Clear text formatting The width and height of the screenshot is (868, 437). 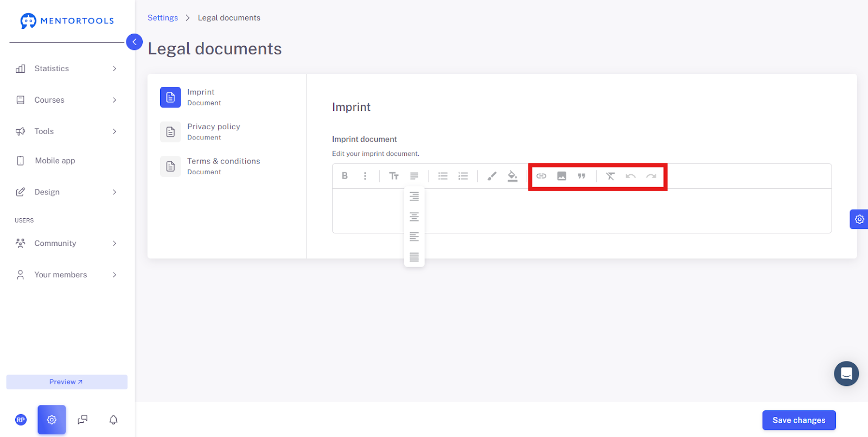(x=610, y=176)
